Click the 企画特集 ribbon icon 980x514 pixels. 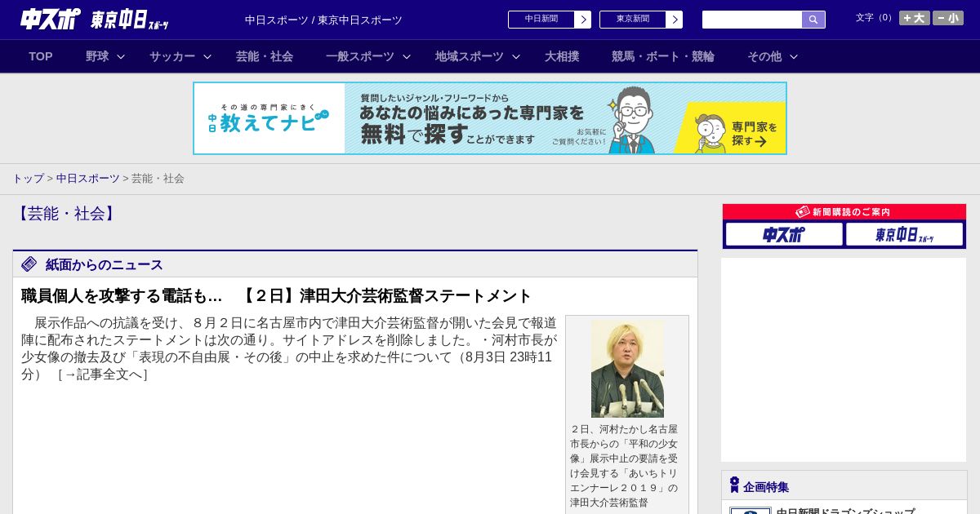pyautogui.click(x=734, y=485)
